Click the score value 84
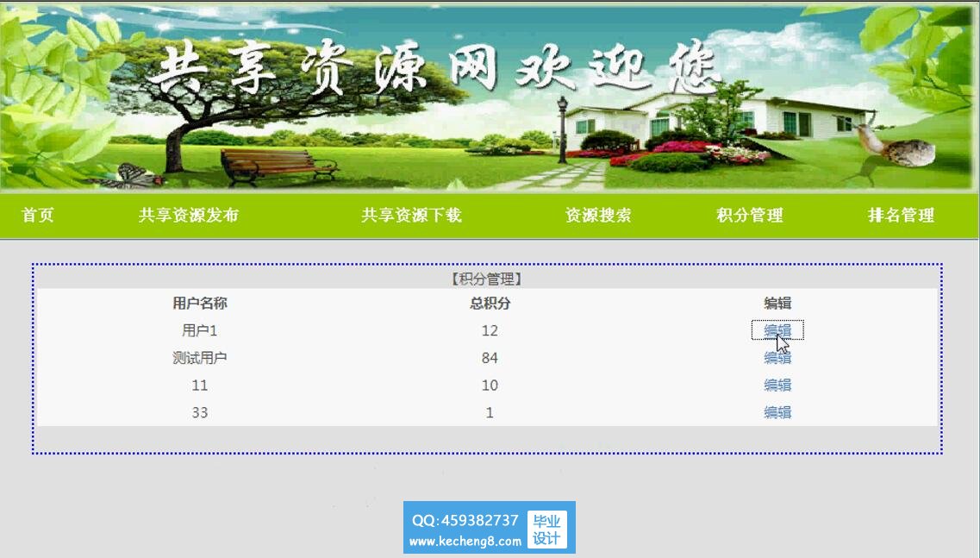980x558 pixels. [x=490, y=358]
